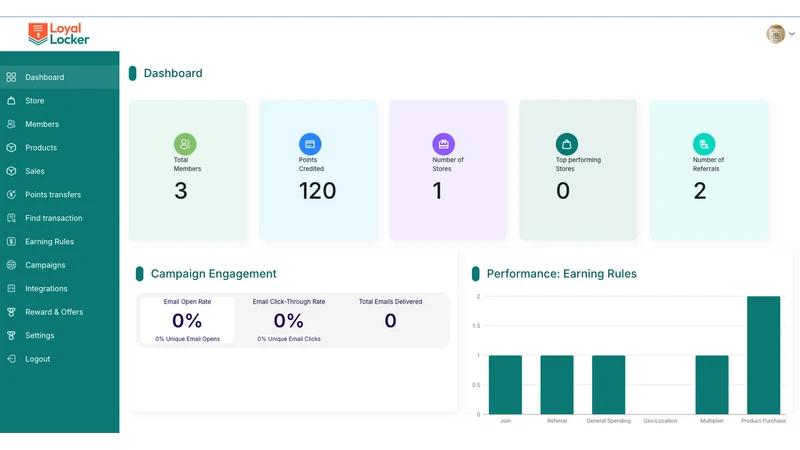Viewport: 800px width, 450px height.
Task: Click the Settings icon in sidebar
Action: tap(11, 335)
